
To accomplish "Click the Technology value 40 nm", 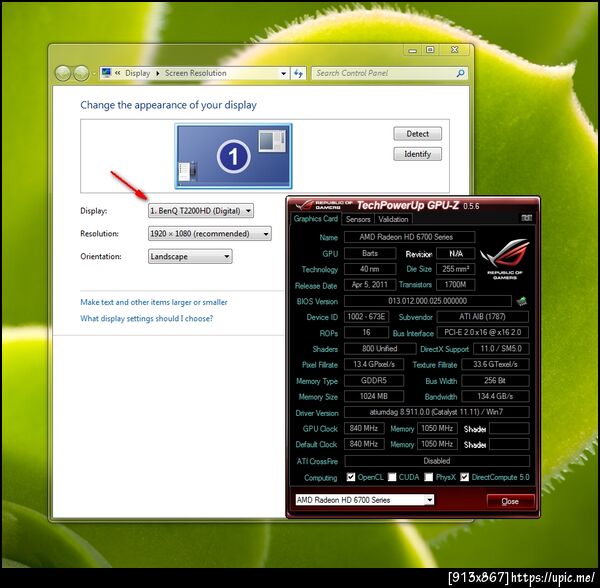I will (370, 269).
